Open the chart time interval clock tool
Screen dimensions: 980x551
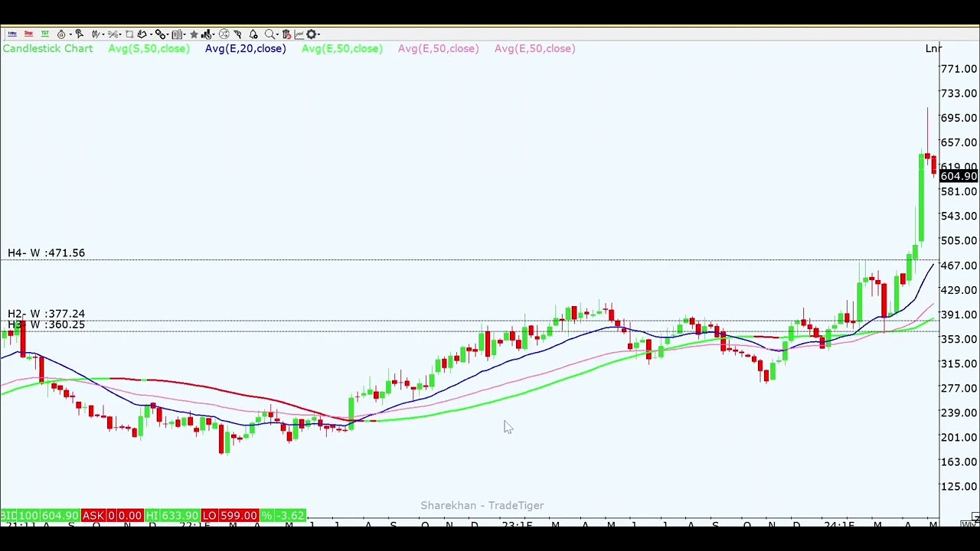pos(61,34)
